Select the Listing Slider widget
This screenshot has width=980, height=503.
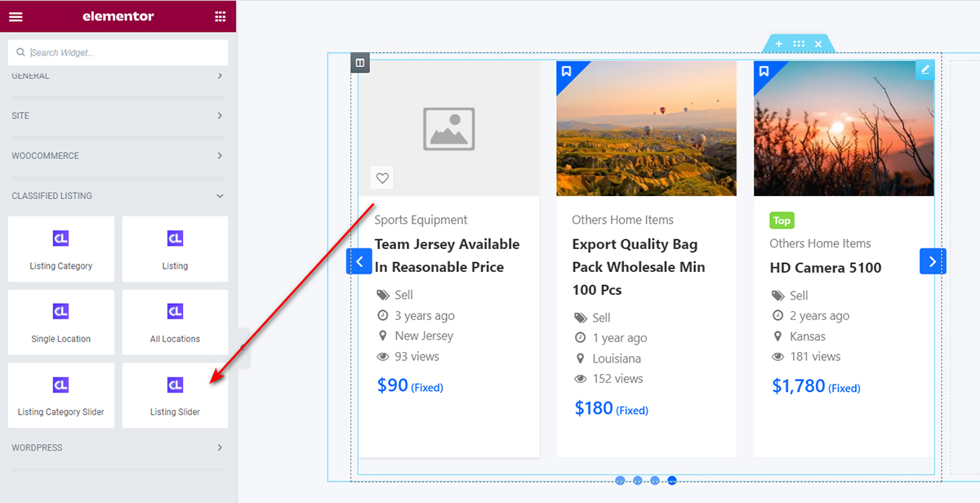pos(176,395)
